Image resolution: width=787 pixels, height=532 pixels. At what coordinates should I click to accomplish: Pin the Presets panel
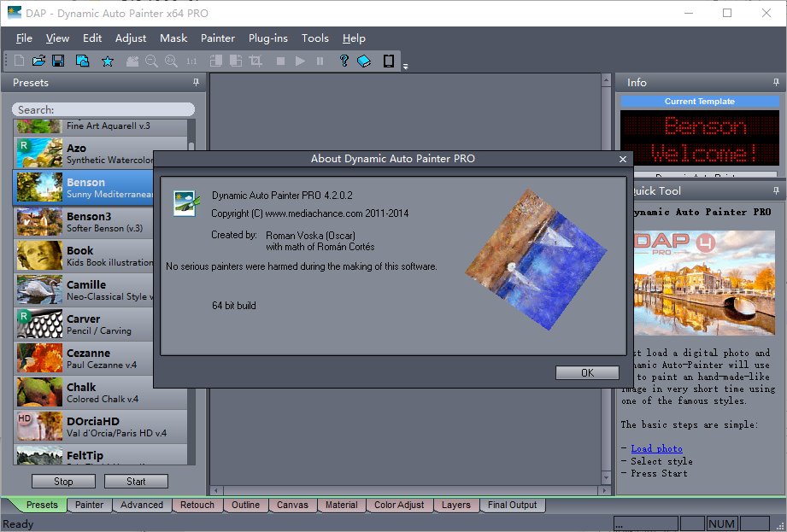click(196, 83)
